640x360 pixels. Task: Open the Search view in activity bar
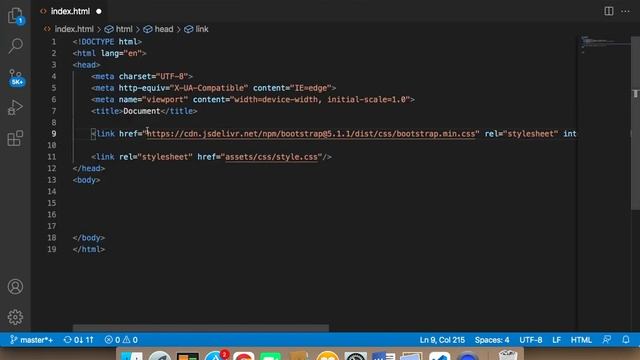click(x=16, y=46)
